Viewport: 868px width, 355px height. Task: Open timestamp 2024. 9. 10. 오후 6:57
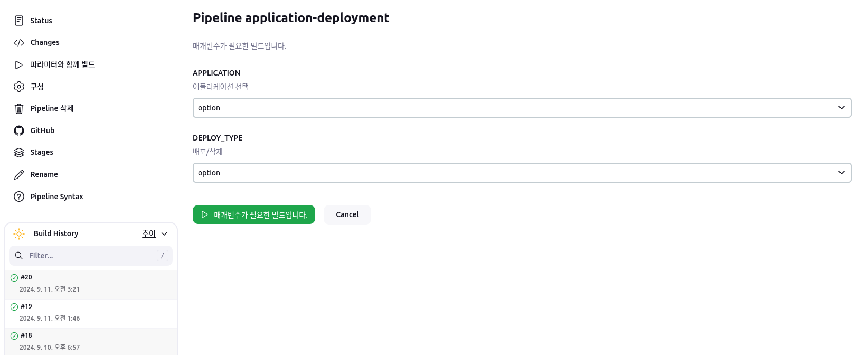[x=50, y=348]
